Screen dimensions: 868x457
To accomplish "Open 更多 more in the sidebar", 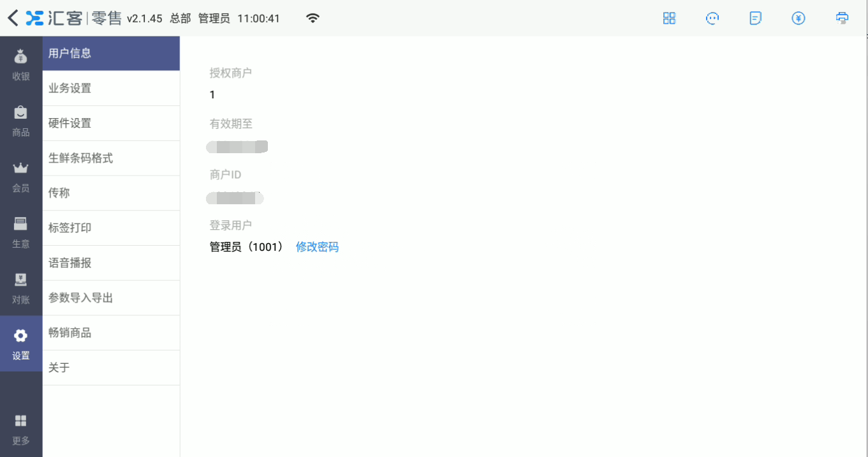I will [21, 430].
